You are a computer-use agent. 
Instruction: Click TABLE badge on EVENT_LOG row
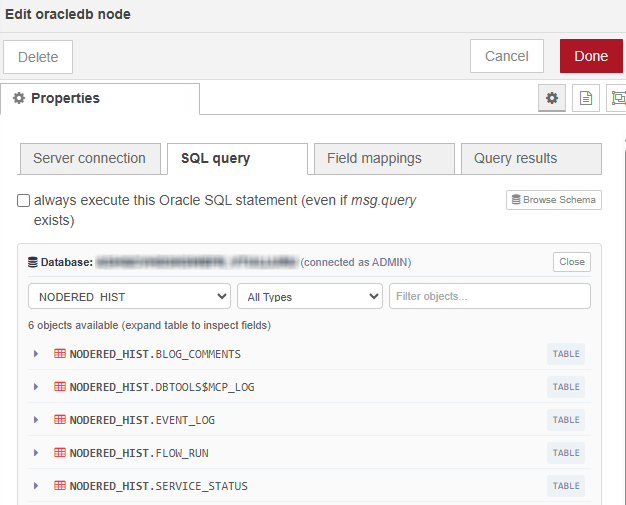[566, 420]
